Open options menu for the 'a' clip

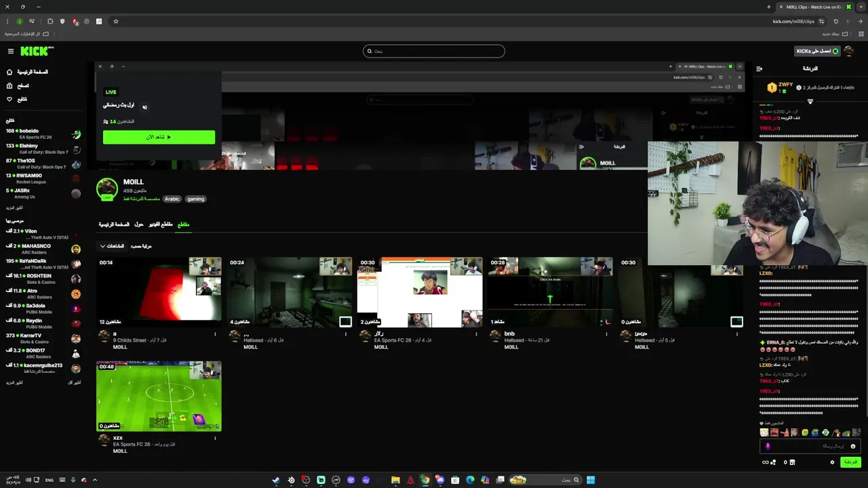(215, 333)
